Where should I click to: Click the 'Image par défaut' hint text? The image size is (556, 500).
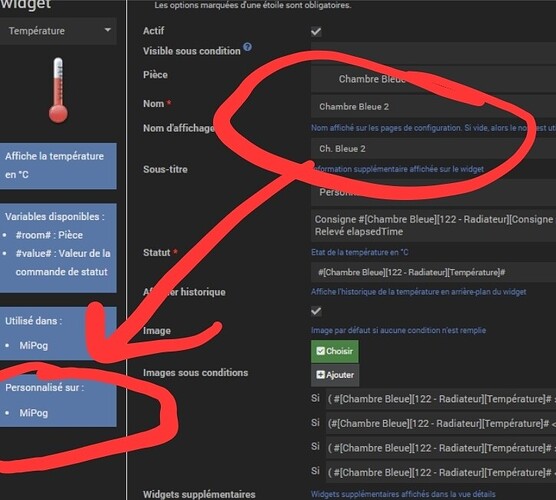398,330
